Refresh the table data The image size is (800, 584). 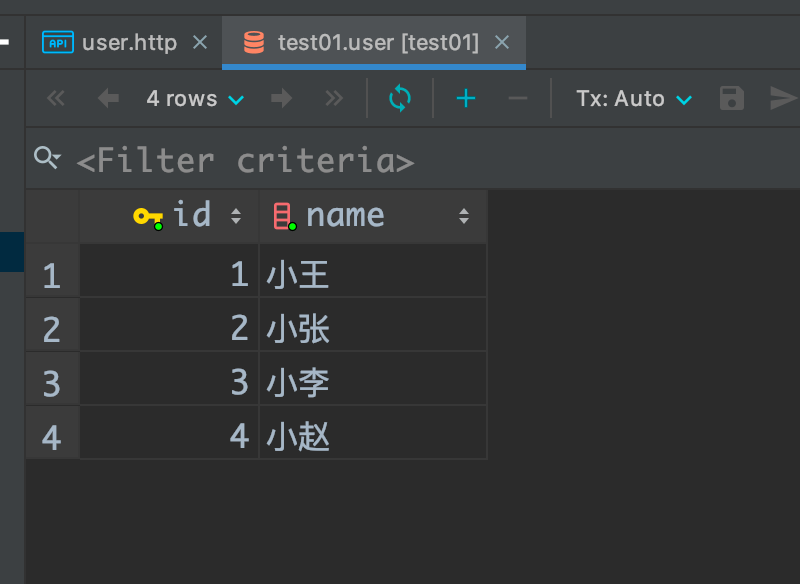pos(399,98)
